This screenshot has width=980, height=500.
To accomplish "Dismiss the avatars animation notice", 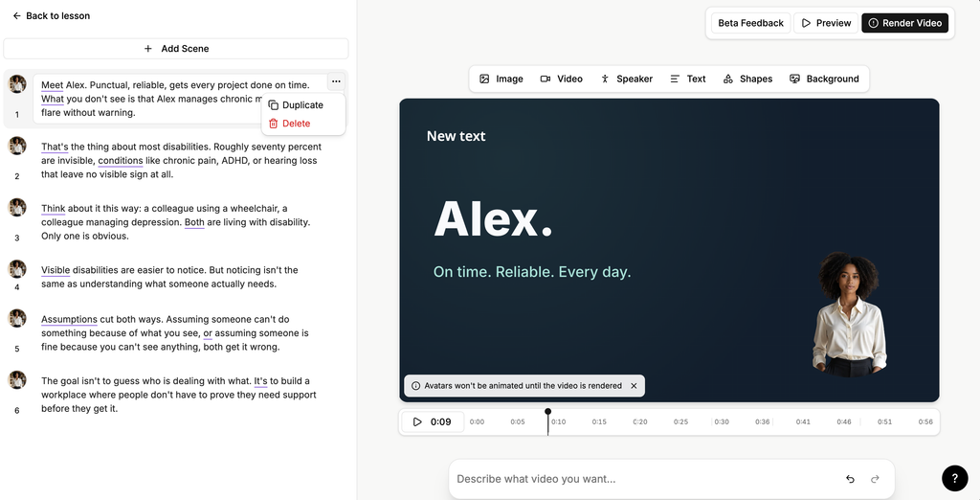I will [x=634, y=385].
